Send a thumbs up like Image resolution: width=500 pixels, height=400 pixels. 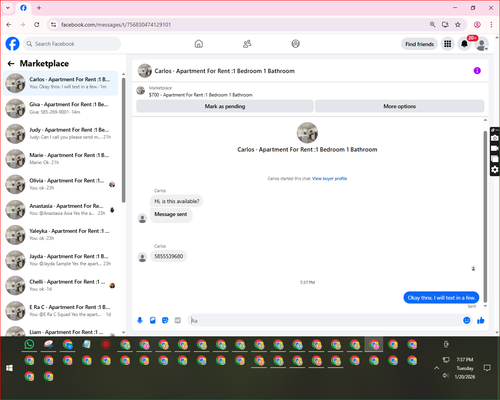point(481,320)
